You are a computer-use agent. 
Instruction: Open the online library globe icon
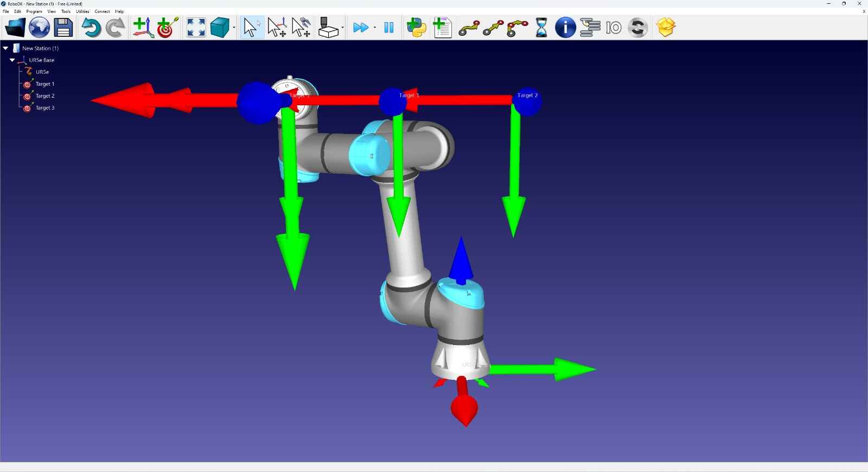click(x=39, y=28)
